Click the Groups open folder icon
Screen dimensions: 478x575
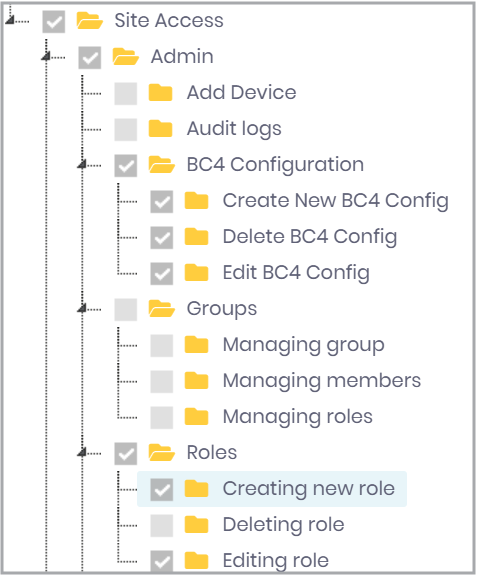(161, 308)
